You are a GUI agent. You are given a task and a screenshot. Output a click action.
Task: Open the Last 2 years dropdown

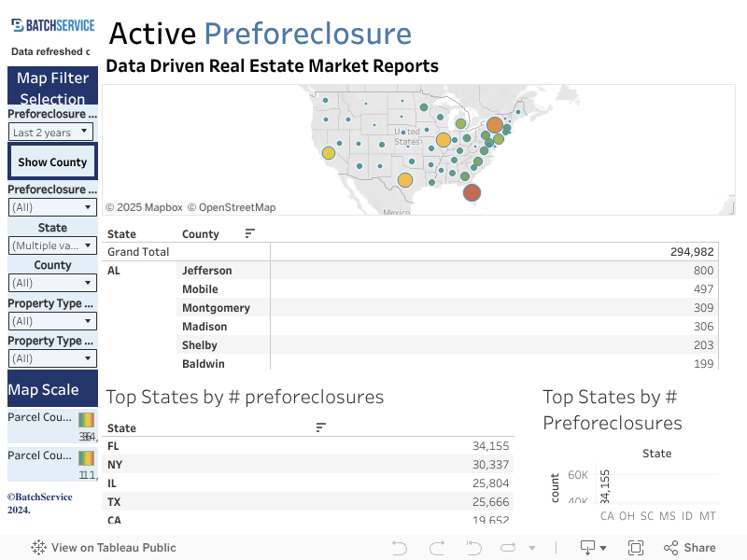pos(51,133)
